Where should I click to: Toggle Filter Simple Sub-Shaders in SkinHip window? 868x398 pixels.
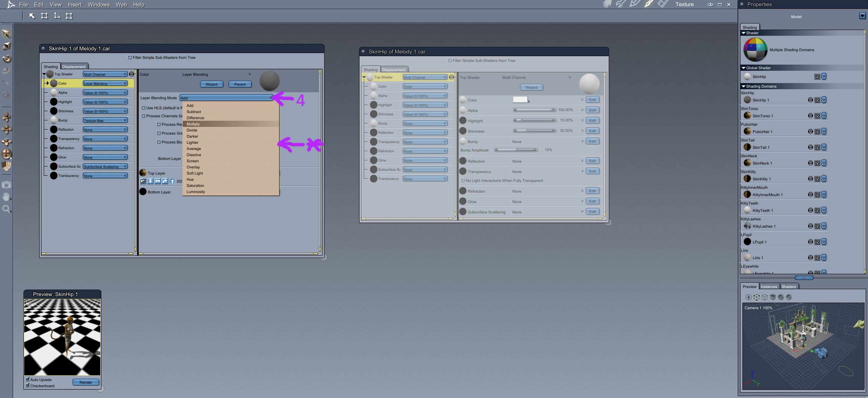(450, 61)
